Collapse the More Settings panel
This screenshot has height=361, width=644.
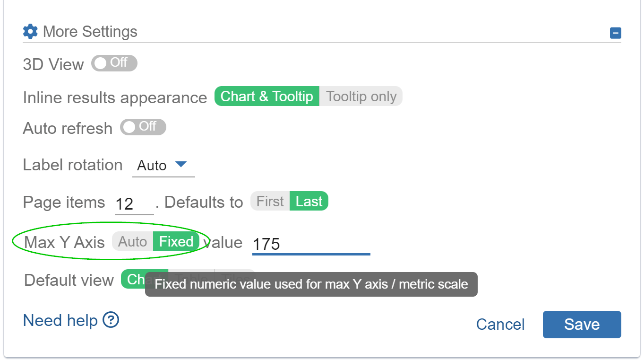[615, 33]
